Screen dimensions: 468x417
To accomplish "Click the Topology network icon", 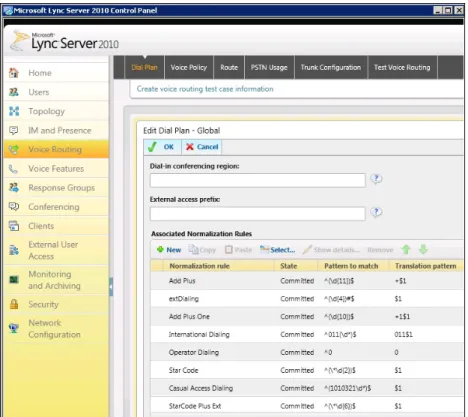I will [x=14, y=111].
